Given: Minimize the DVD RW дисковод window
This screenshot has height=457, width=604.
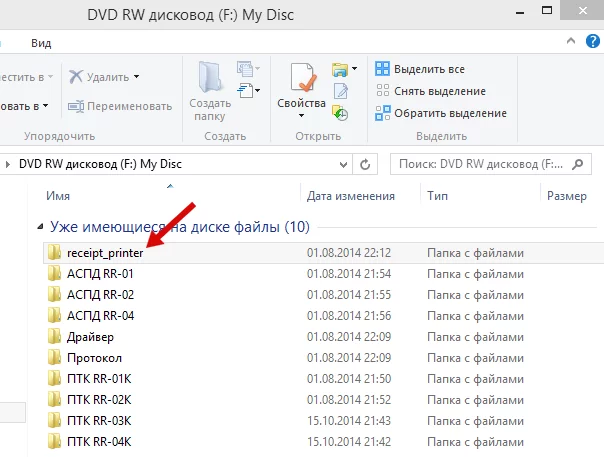Looking at the screenshot, I should point(520,13).
